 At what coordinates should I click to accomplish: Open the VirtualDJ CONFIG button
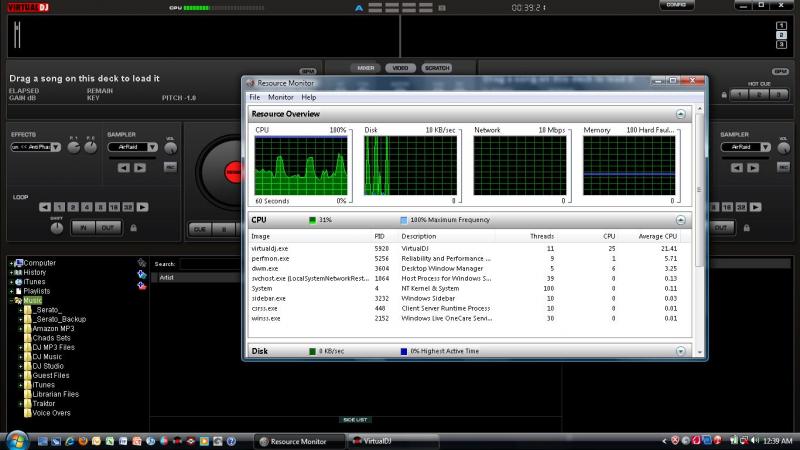click(x=676, y=5)
